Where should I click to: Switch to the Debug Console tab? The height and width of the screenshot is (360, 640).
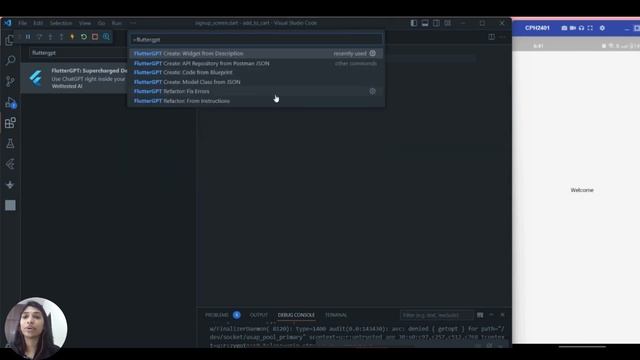(x=296, y=315)
